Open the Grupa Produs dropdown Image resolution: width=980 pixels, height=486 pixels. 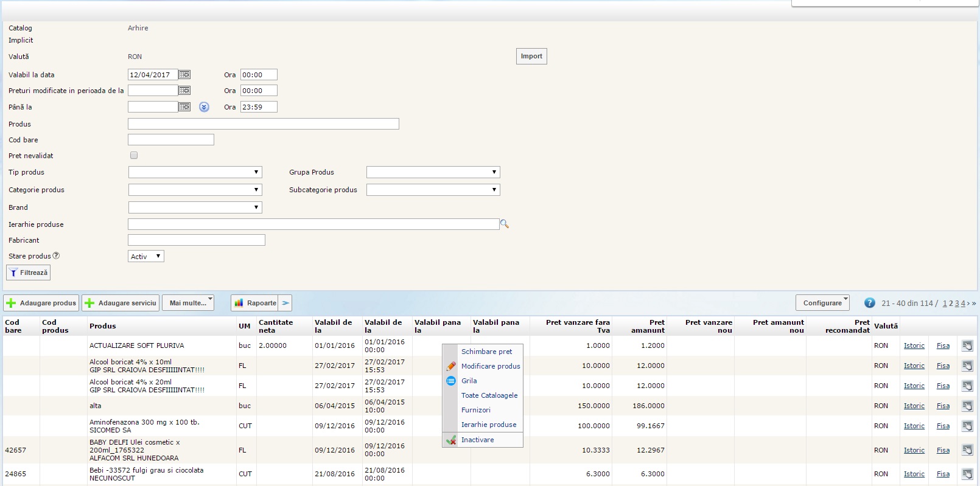[433, 172]
